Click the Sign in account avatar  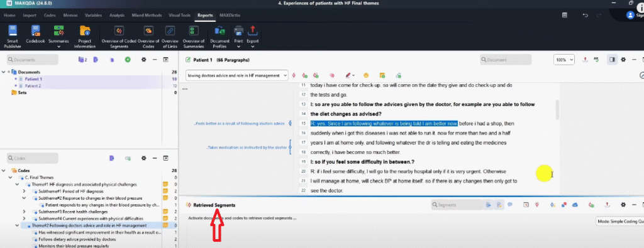pos(630,15)
